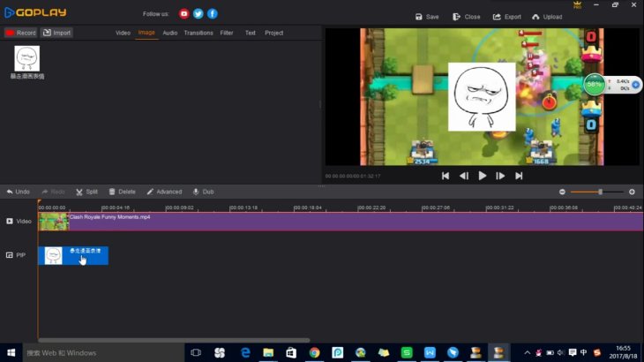
Task: Open GoPlay YouTube channel icon
Action: (x=183, y=14)
